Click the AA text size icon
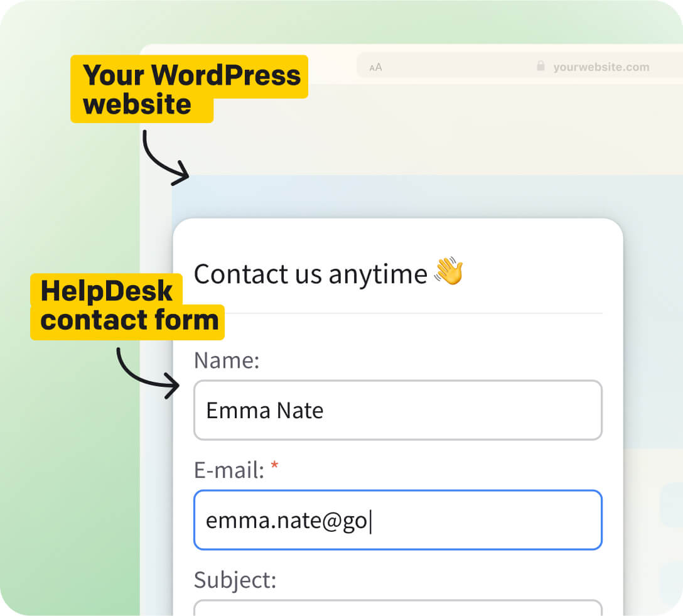The height and width of the screenshot is (616, 683). click(x=375, y=67)
